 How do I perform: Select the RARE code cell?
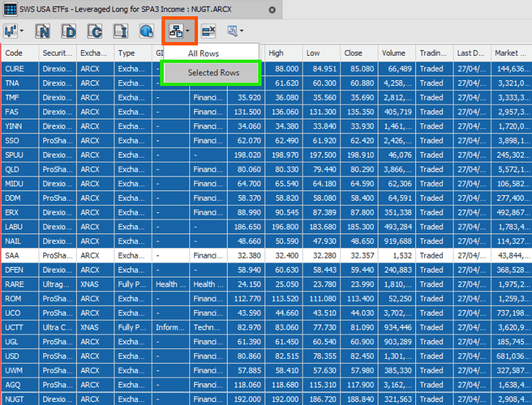click(x=20, y=284)
